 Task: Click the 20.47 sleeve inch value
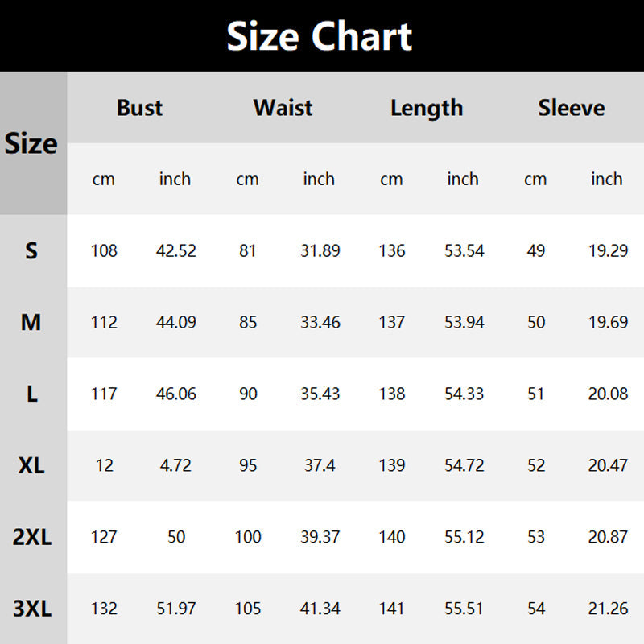tap(608, 466)
